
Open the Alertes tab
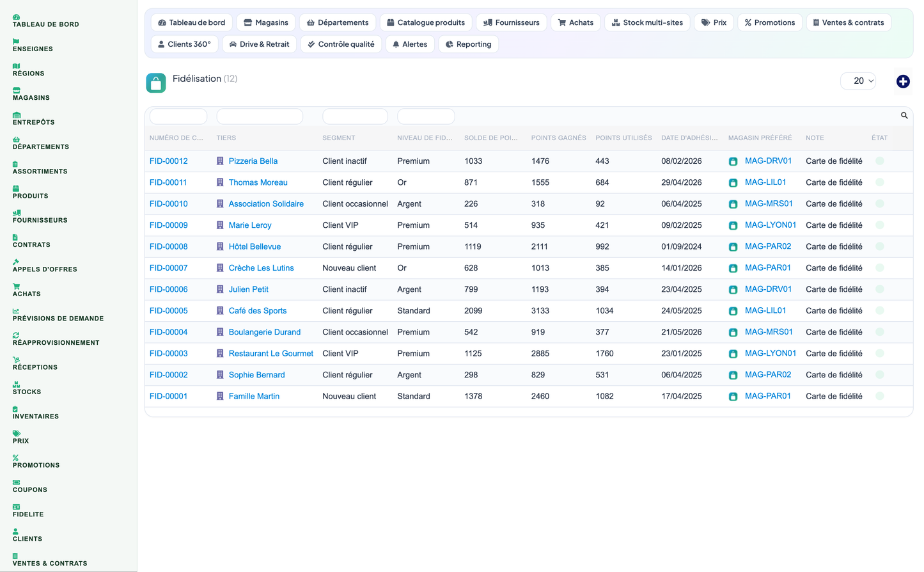(410, 44)
